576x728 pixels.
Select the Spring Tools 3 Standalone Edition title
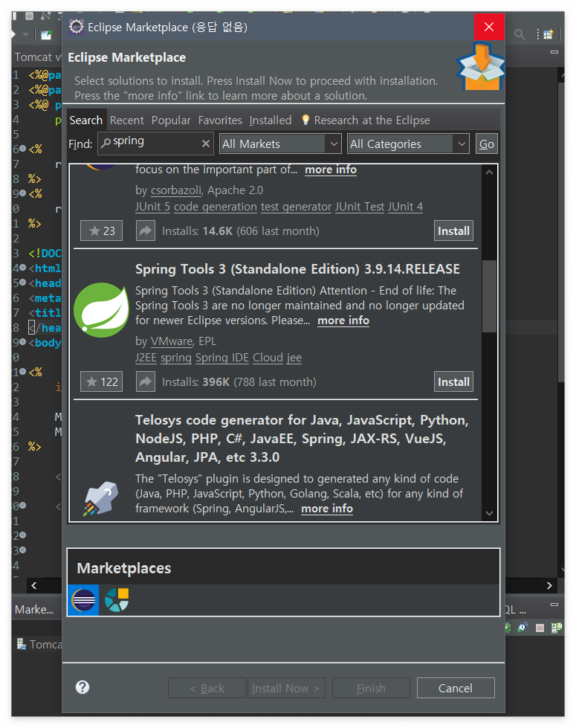pos(297,269)
